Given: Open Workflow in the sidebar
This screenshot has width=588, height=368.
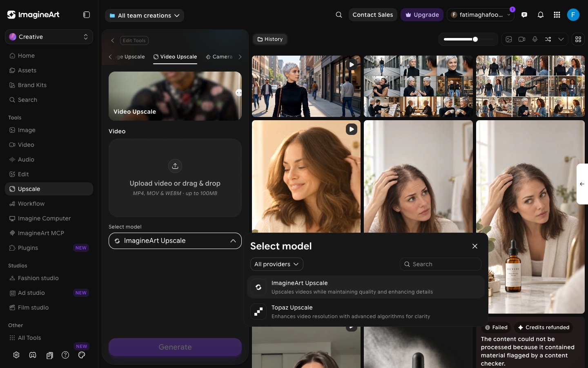Looking at the screenshot, I should [x=49, y=204].
